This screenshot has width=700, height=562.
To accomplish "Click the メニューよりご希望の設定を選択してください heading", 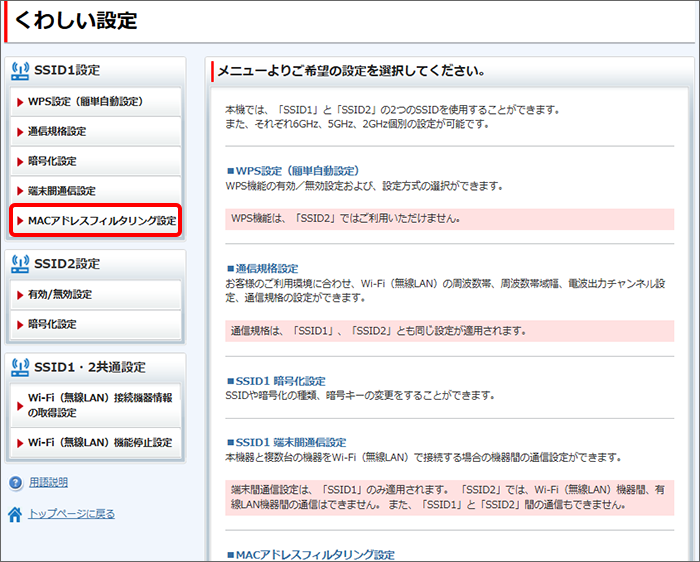I will [x=351, y=71].
